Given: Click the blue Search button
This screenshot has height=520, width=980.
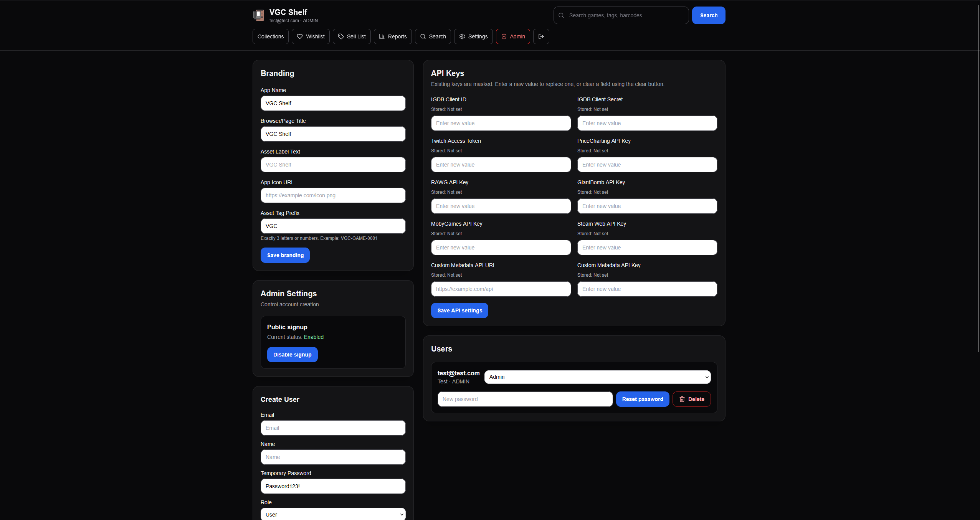Looking at the screenshot, I should 709,15.
